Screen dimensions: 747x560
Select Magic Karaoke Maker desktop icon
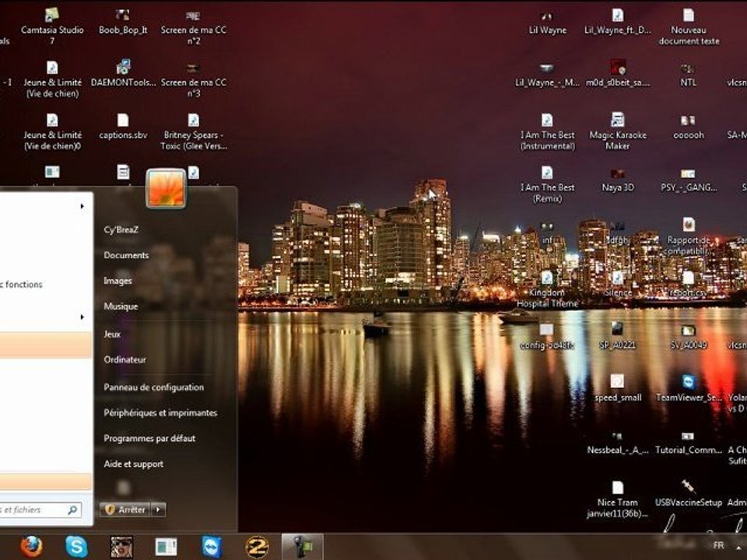tap(617, 121)
